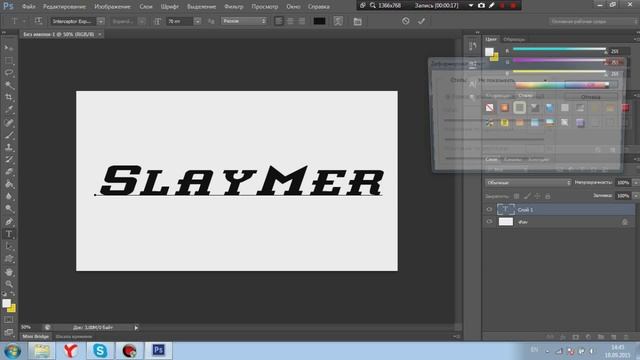Open the Шрифт menu
This screenshot has width=640, height=360.
pyautogui.click(x=170, y=7)
